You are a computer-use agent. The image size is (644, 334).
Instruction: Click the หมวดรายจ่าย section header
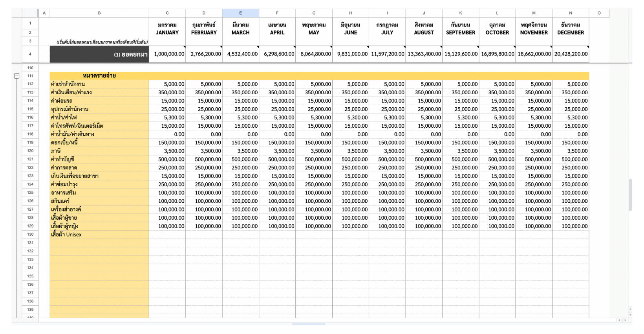point(99,76)
